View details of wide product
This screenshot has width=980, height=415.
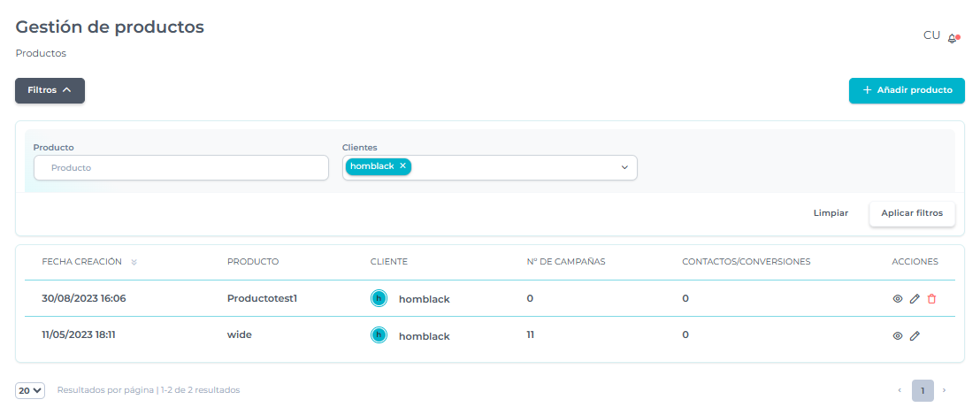[x=897, y=336]
